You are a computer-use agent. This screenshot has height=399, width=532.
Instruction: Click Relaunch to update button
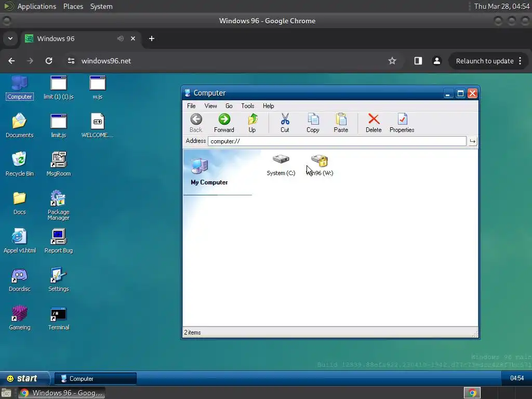[x=488, y=61]
